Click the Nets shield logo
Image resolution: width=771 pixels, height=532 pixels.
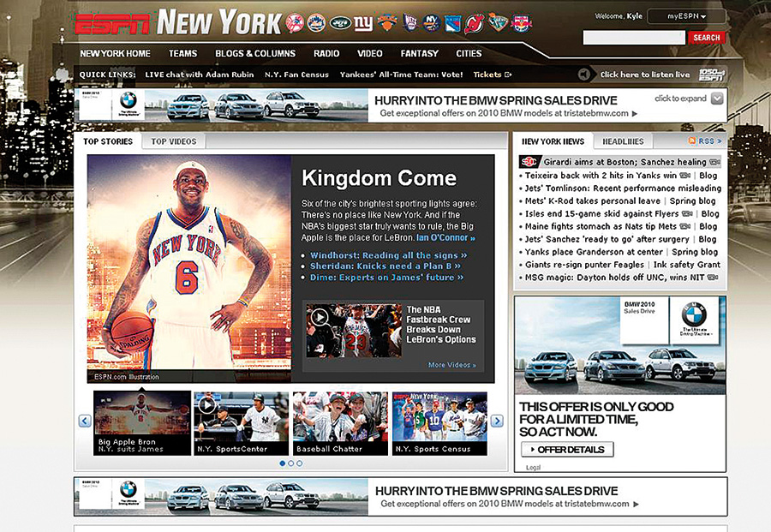[409, 22]
